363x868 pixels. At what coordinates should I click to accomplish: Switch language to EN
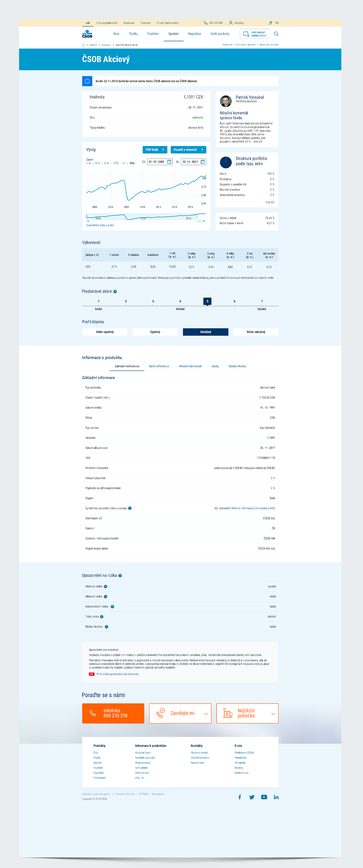coord(277,23)
